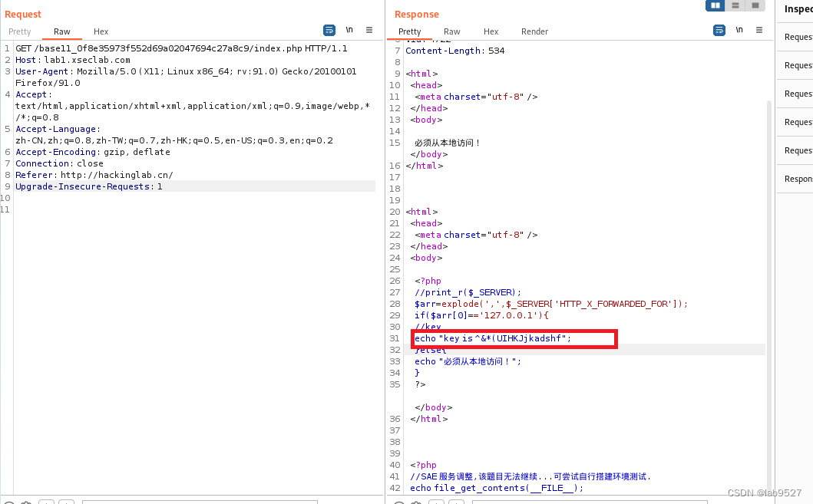
Task: Click the Inspector panel heading
Action: [798, 8]
